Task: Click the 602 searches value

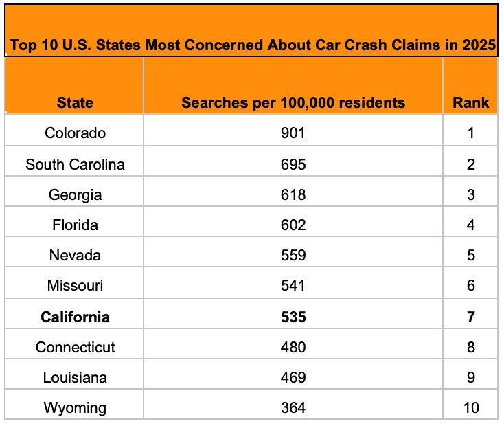Action: 293,225
